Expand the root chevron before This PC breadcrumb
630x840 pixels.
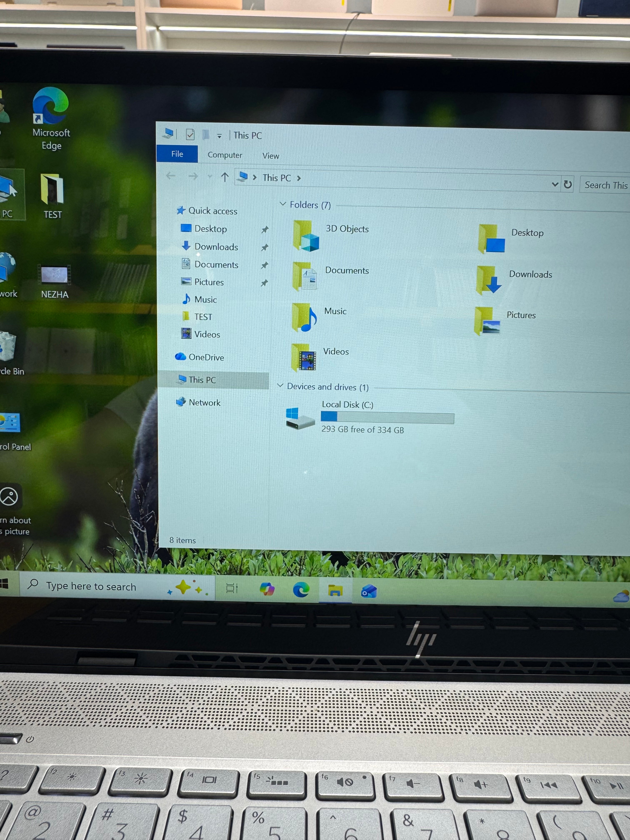click(255, 177)
